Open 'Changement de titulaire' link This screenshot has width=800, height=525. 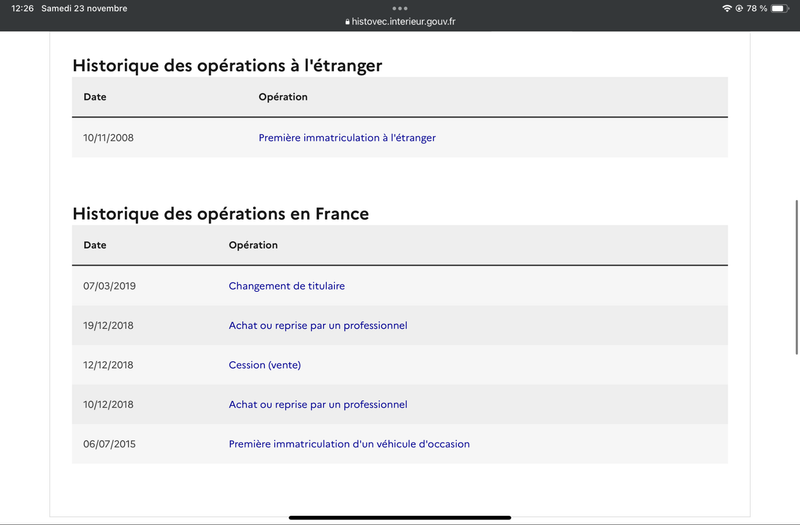(x=287, y=286)
